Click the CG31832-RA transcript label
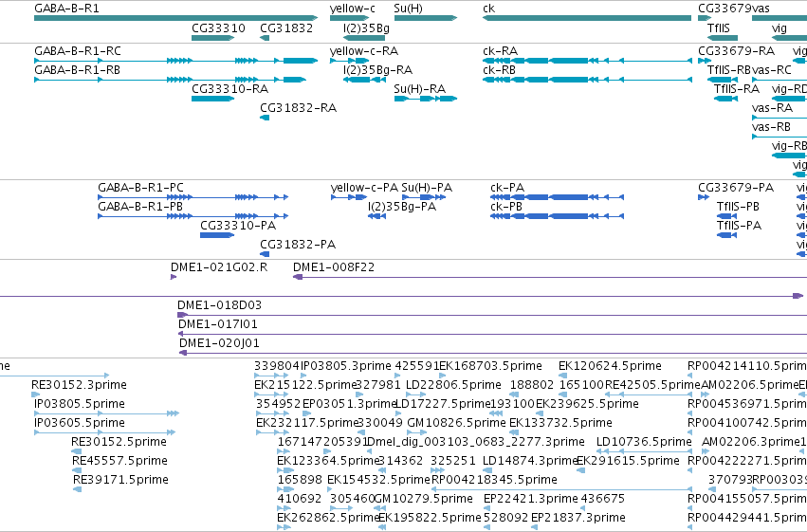This screenshot has width=807, height=532. [298, 108]
